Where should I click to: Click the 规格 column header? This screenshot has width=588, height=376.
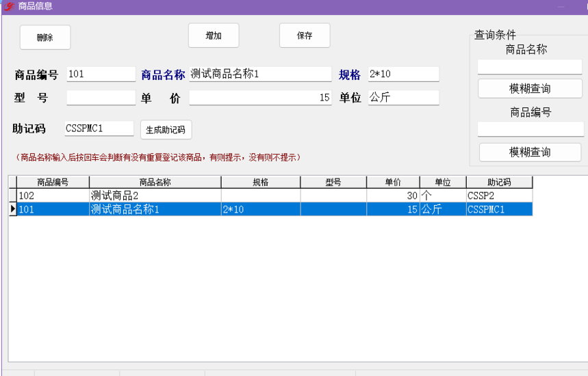pyautogui.click(x=261, y=182)
